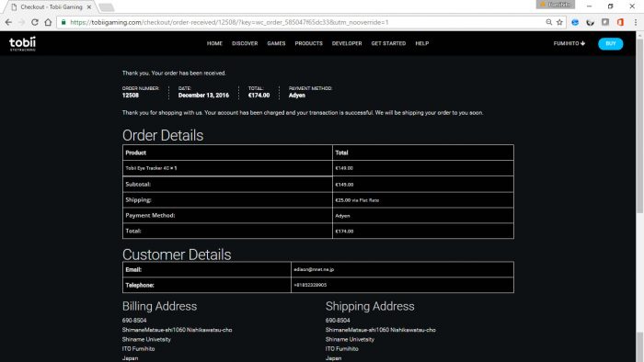This screenshot has height=362, width=644.
Task: Go back using browser back arrow
Action: tap(8, 22)
